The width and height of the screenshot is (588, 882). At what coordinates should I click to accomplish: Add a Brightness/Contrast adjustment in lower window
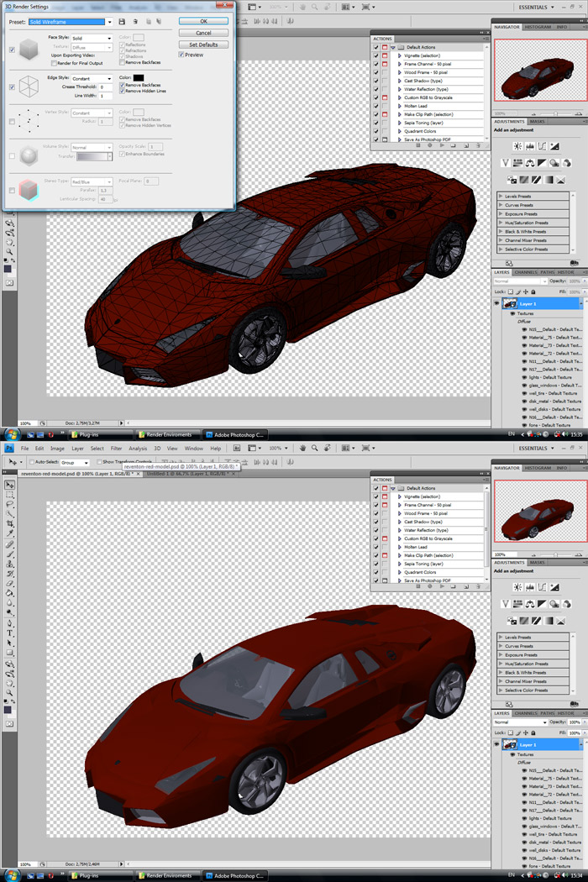517,586
